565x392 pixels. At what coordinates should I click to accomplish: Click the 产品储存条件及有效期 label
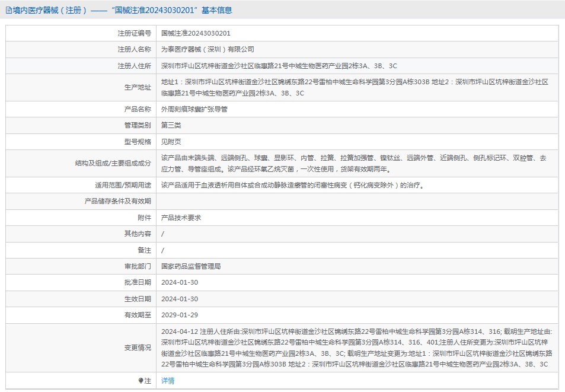(118, 201)
